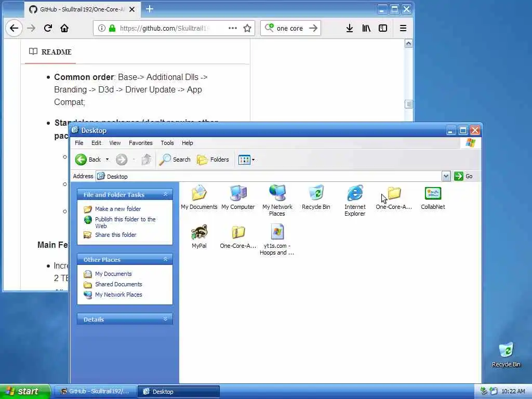Expand the Address bar dropdown

(446, 176)
